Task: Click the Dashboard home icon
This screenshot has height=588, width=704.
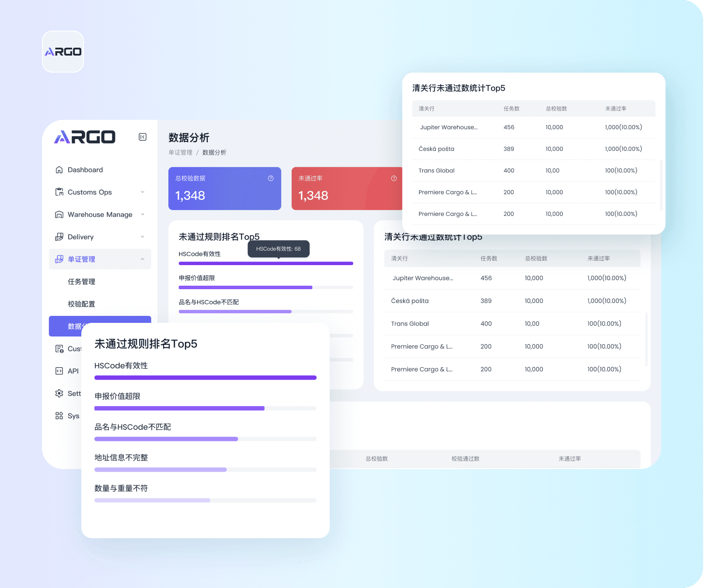Action: click(59, 170)
